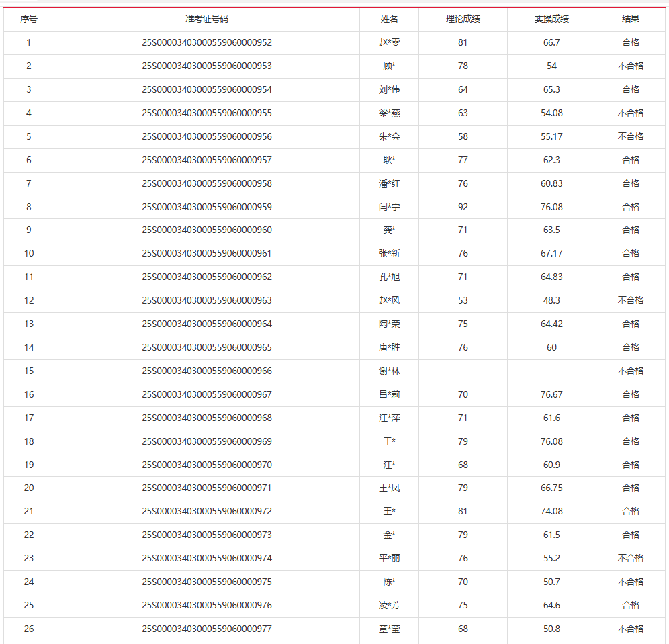Screen dimensions: 669x644
Task: Click the empty theory score cell for 谢*林
Action: pos(463,371)
